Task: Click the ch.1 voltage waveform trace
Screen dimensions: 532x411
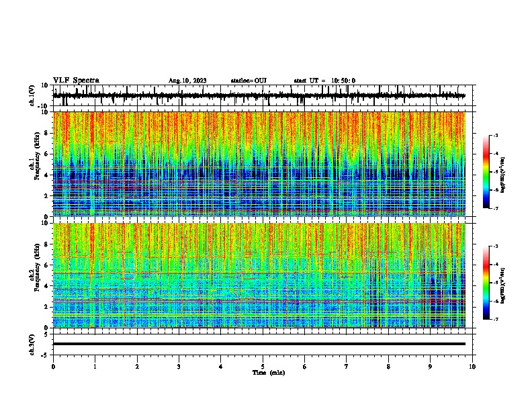Action: 259,95
